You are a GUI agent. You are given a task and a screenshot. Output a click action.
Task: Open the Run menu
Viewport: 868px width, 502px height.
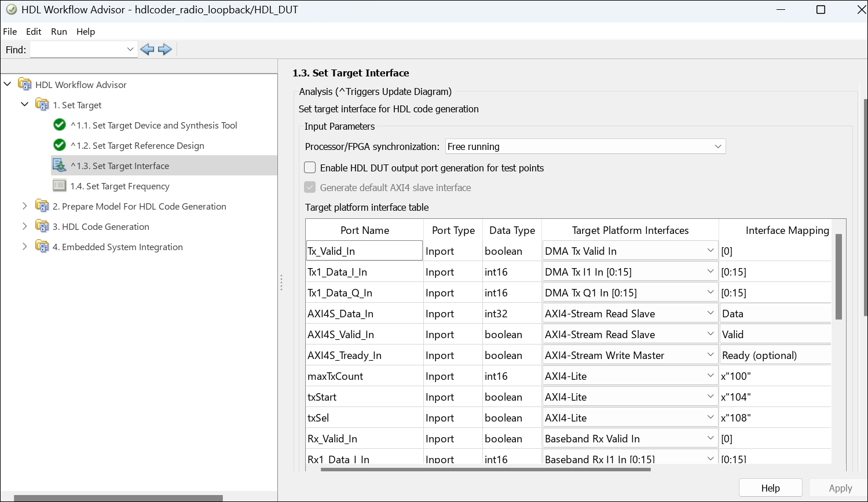(59, 32)
